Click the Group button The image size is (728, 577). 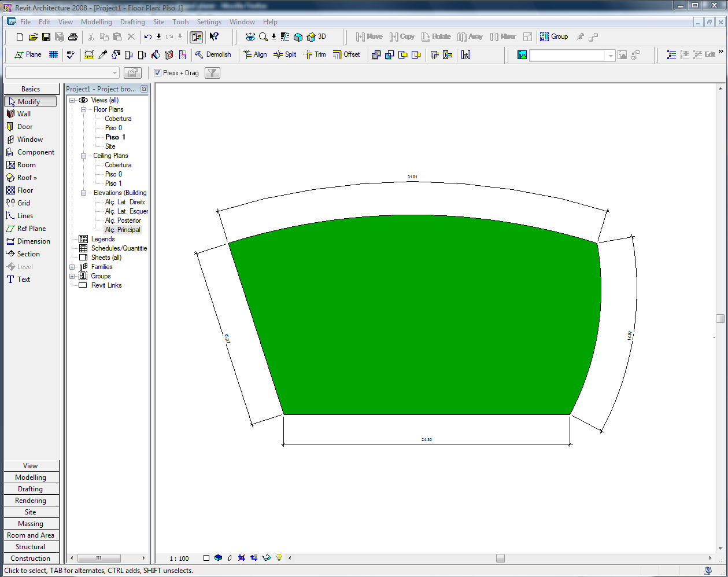pos(554,36)
